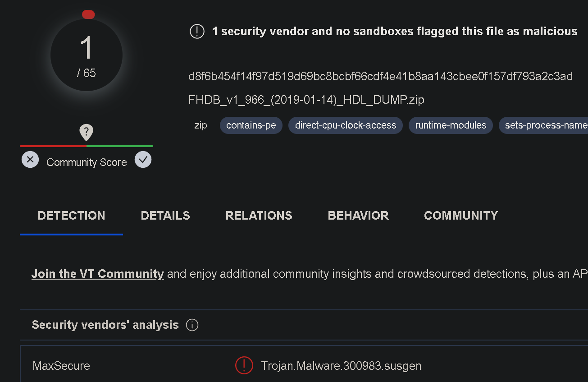Screen dimensions: 588x382
Task: Open the DETECTION tab
Action: 71,216
